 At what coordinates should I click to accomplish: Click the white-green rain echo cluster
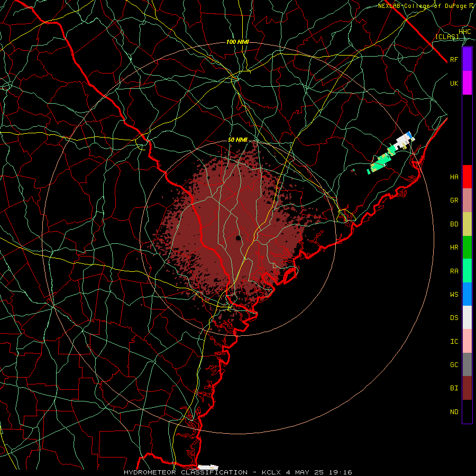click(x=391, y=152)
